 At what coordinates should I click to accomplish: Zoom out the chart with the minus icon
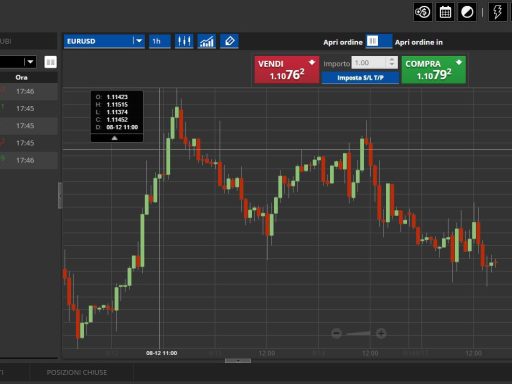coord(336,333)
